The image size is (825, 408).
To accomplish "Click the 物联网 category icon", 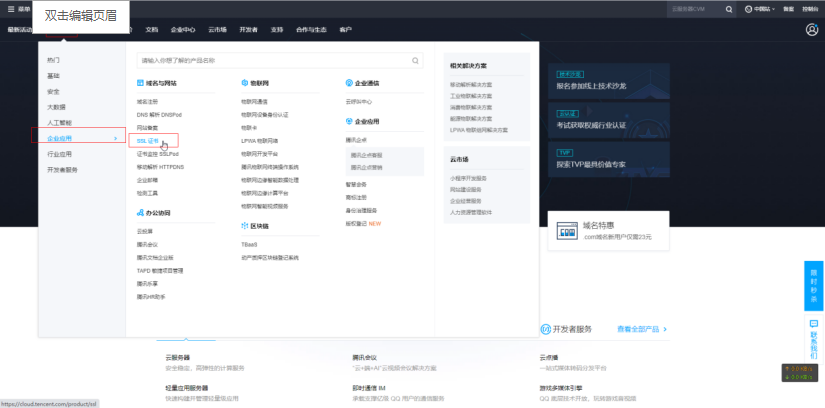I will [245, 83].
